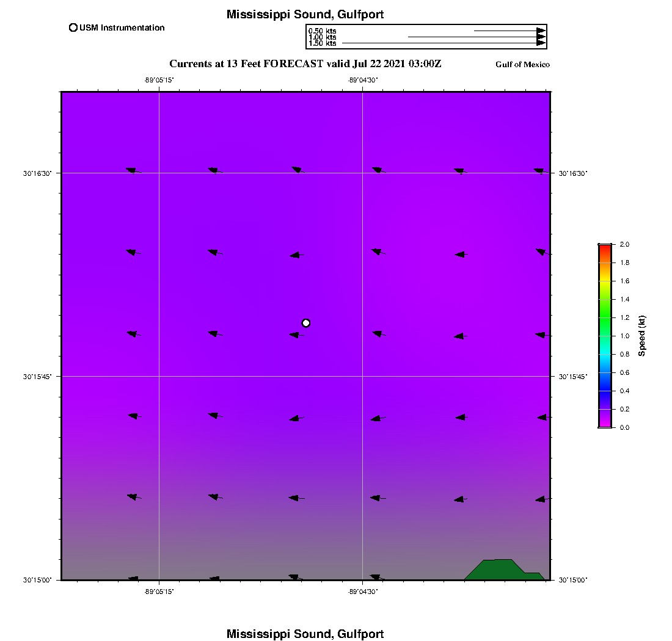Click the Speed (kt) colorbar label
The height and width of the screenshot is (641, 672).
[x=642, y=336]
